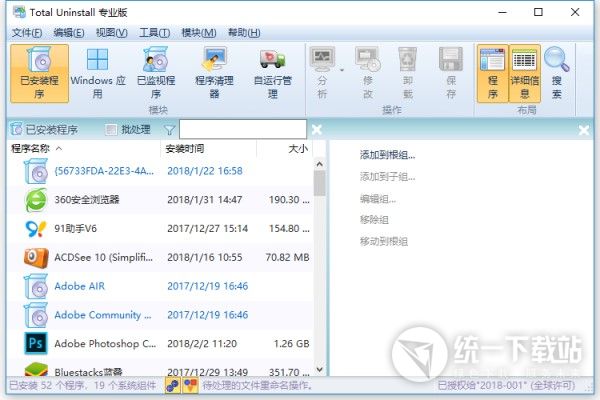The width and height of the screenshot is (600, 400).
Task: Click the program list vertical scrollbar
Action: 319,260
